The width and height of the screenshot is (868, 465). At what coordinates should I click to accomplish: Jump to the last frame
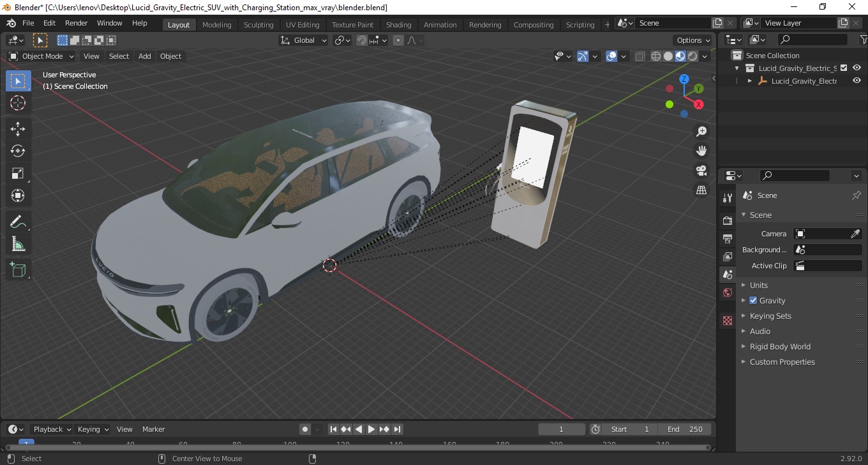[x=397, y=429]
